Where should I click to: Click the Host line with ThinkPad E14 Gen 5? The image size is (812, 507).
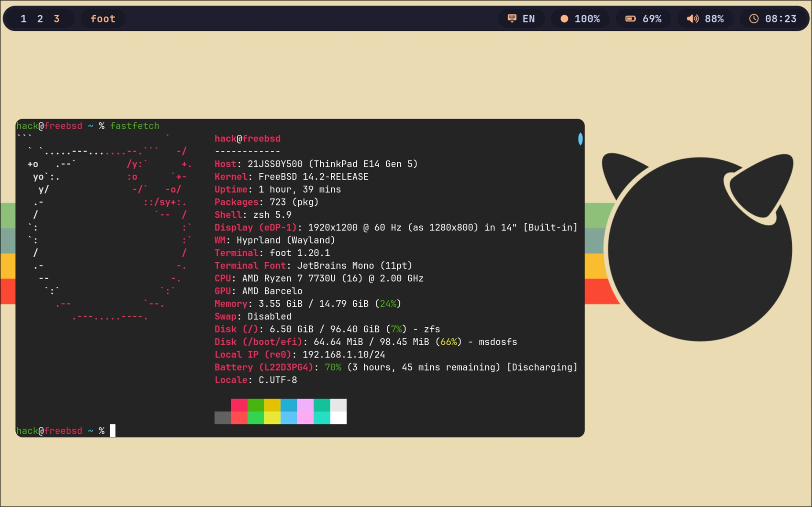tap(316, 164)
